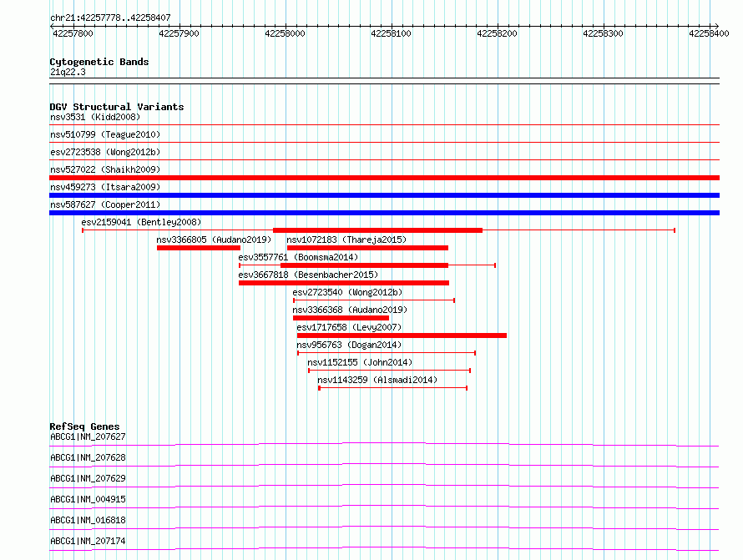
Task: Open variant nsv587627 (Cooper2011) label
Action: pyautogui.click(x=105, y=204)
